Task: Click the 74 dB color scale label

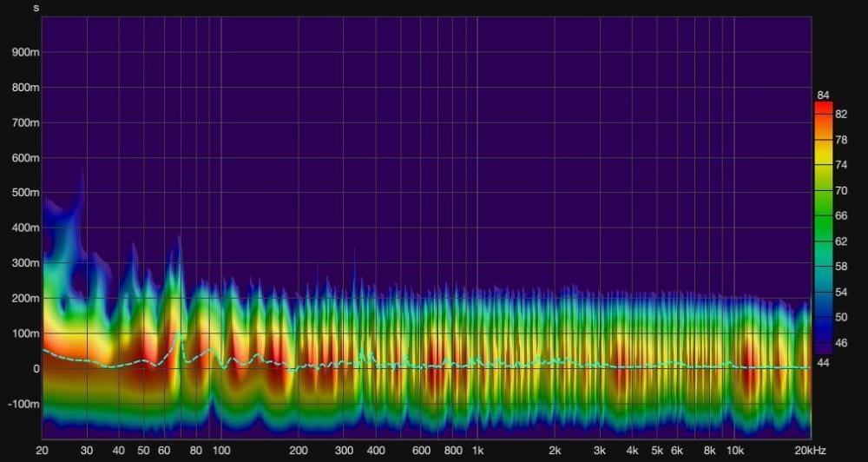Action: pos(841,165)
